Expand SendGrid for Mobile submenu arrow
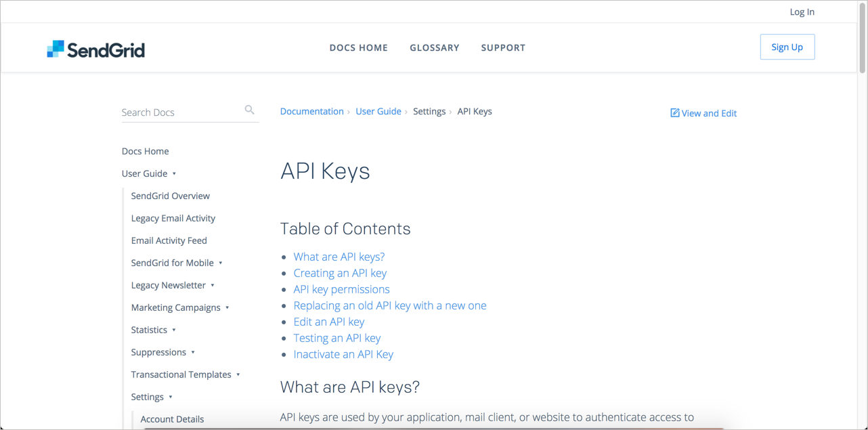This screenshot has height=430, width=868. pos(221,263)
